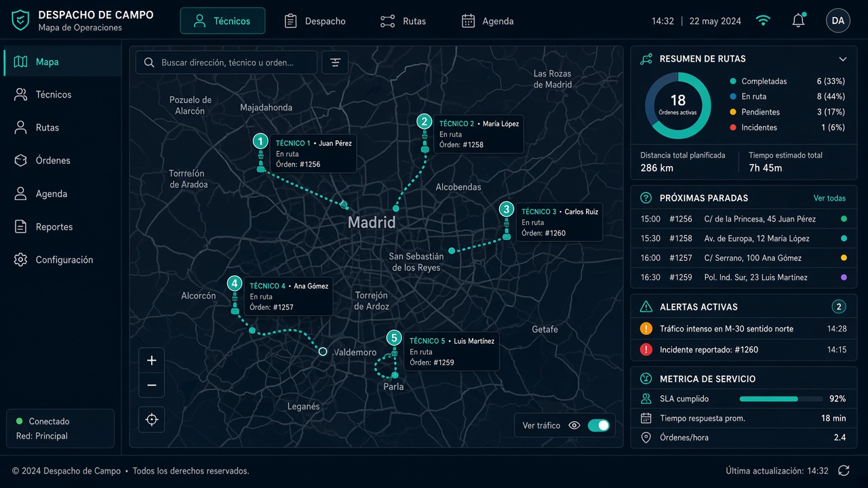Open Técnico 5 Luis Martínez card
Viewport: 868px width, 488px height.
pyautogui.click(x=452, y=352)
